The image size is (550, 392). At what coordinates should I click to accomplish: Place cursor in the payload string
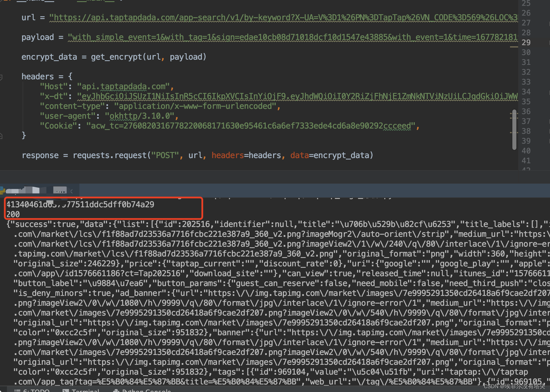click(x=293, y=37)
